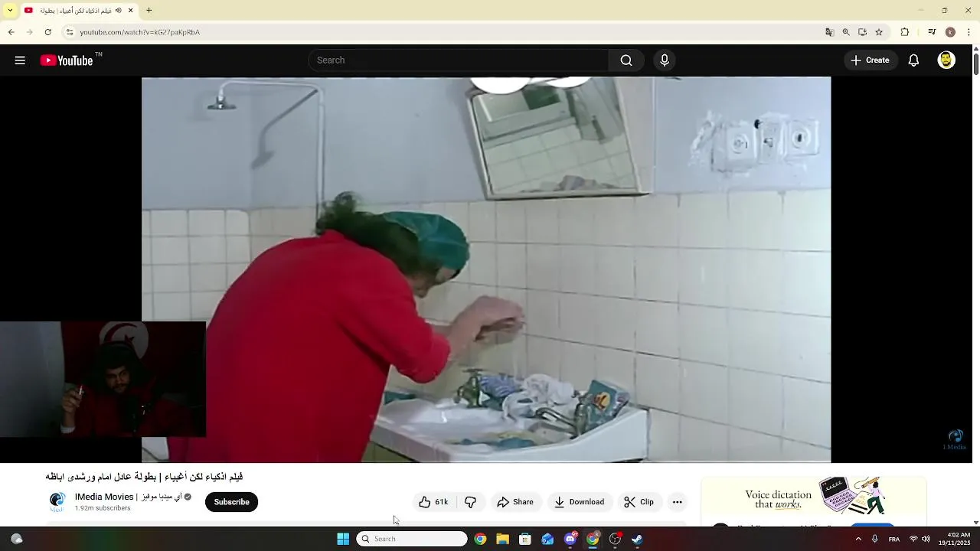Like the video (61k thumbs up)

pyautogui.click(x=433, y=502)
